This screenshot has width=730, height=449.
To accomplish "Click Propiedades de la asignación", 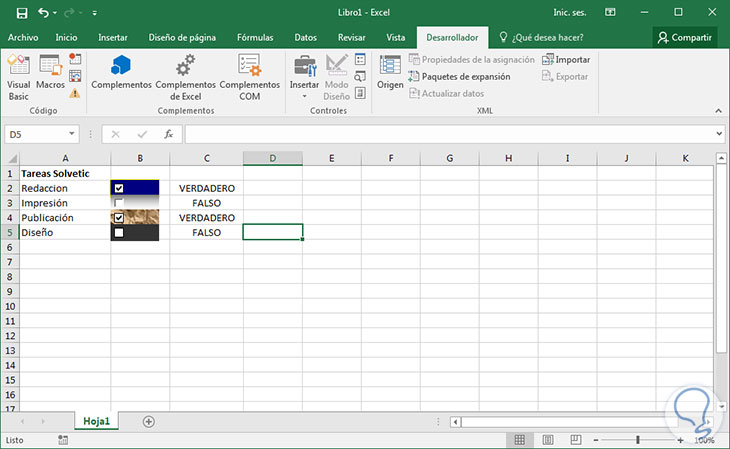I will coord(472,60).
